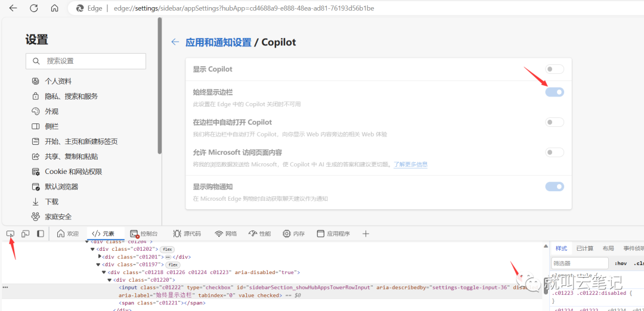The height and width of the screenshot is (311, 644).
Task: Click the 搜索设置 search box
Action: [86, 61]
